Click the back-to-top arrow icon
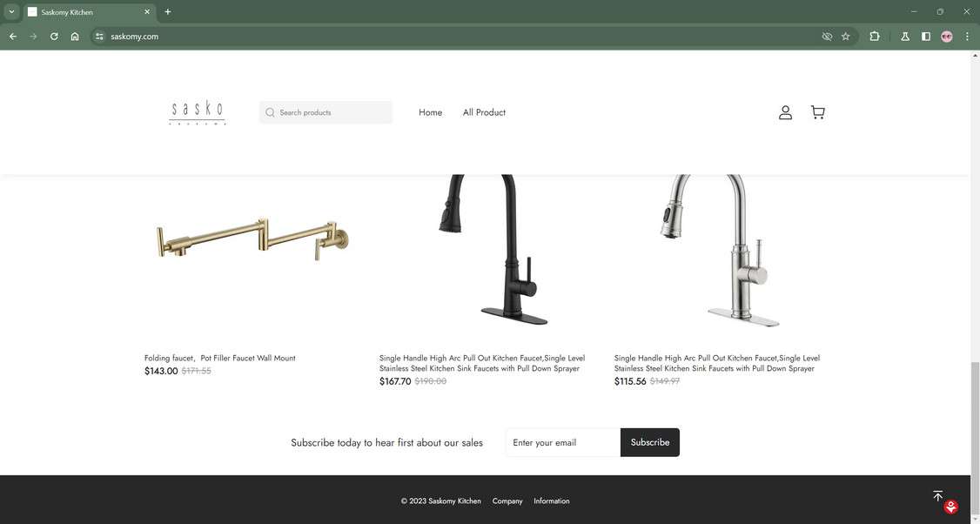Screen dimensions: 980x524 pos(937,496)
